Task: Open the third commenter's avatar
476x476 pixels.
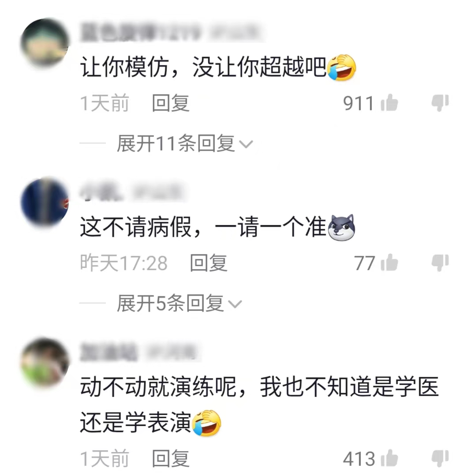Action: coord(45,363)
